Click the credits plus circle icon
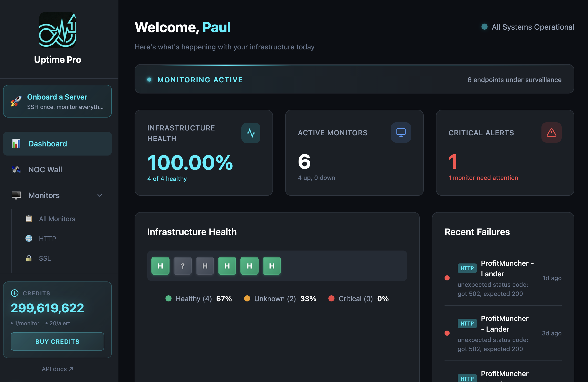This screenshot has width=588, height=382. tap(15, 293)
